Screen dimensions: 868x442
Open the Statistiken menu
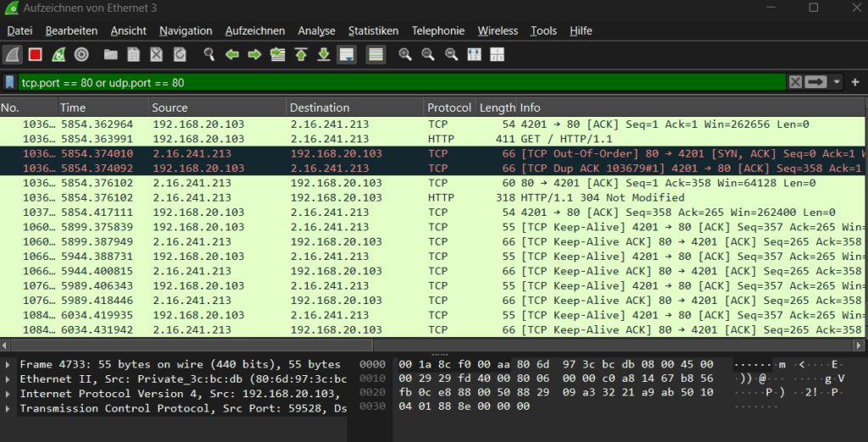click(373, 31)
